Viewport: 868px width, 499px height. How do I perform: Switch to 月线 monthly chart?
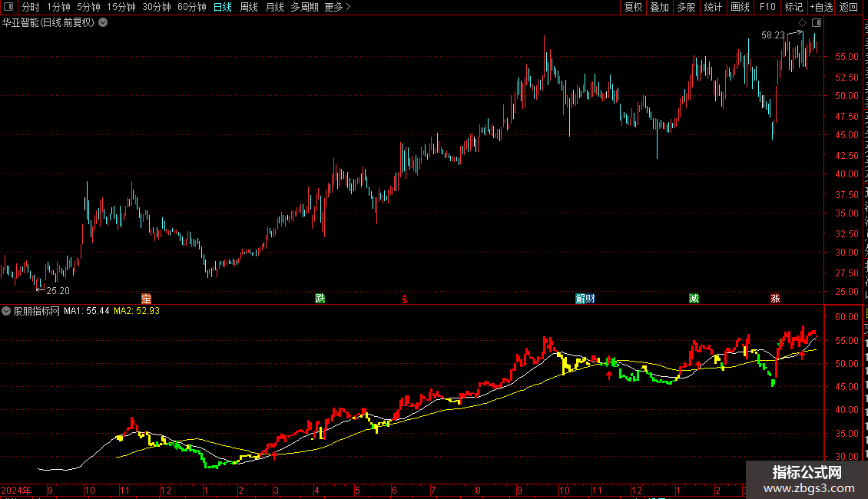274,7
